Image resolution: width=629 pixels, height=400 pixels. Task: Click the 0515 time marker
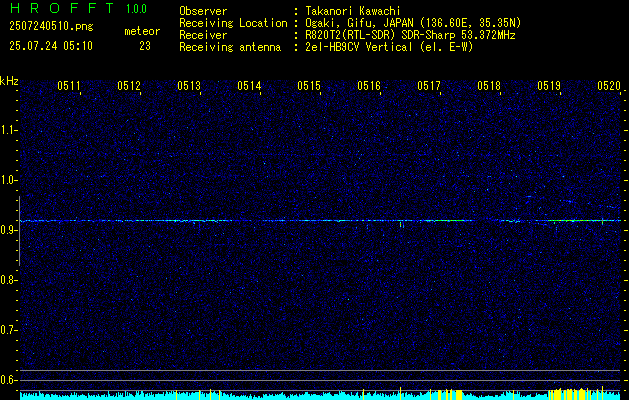(x=308, y=85)
